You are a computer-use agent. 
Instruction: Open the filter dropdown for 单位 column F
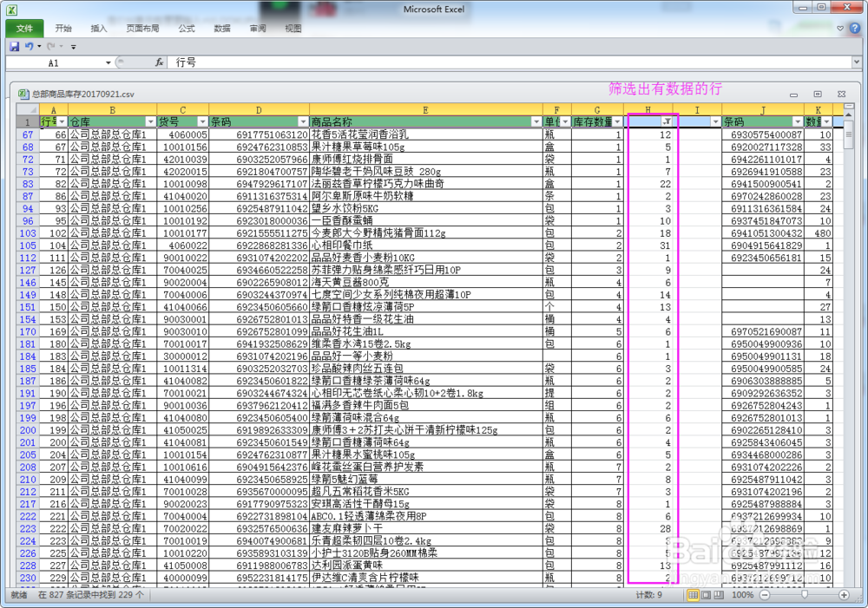click(565, 121)
